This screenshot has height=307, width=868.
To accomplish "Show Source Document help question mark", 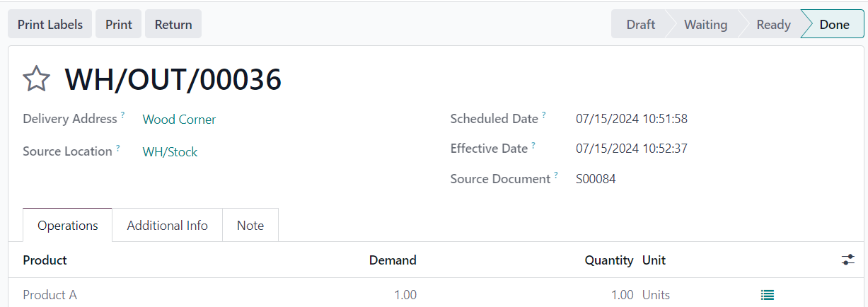I will coord(556,175).
